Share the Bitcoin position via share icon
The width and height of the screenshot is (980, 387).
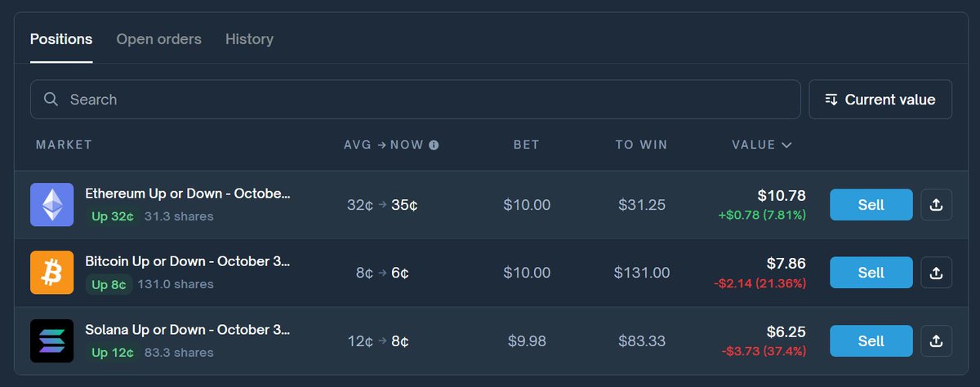click(x=937, y=273)
